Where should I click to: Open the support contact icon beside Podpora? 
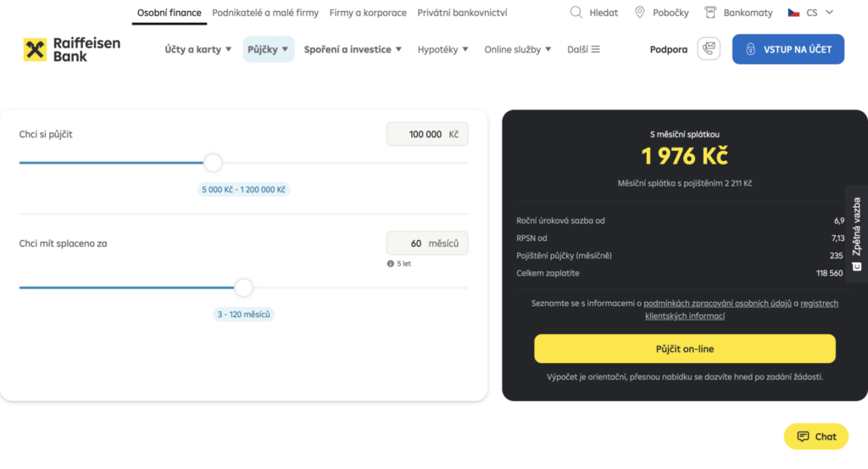(x=709, y=49)
